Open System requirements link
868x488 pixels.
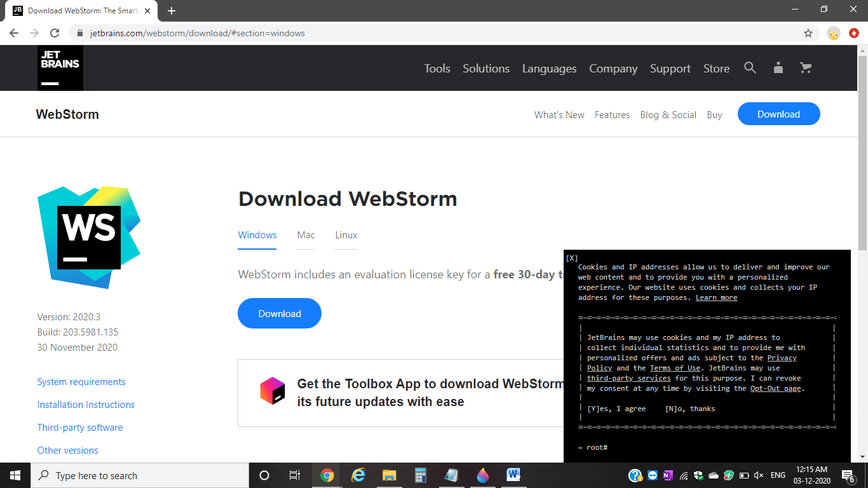click(81, 382)
